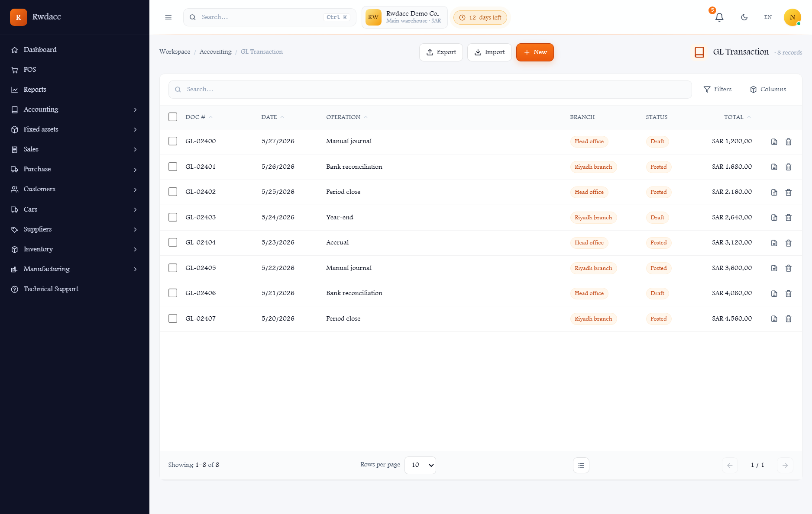Delete the GL-02407 row
812x514 pixels.
789,319
